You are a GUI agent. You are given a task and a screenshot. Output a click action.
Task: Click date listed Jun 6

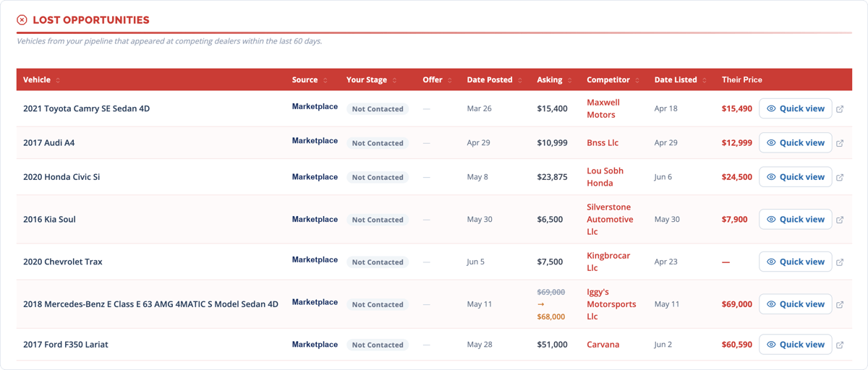pyautogui.click(x=663, y=176)
